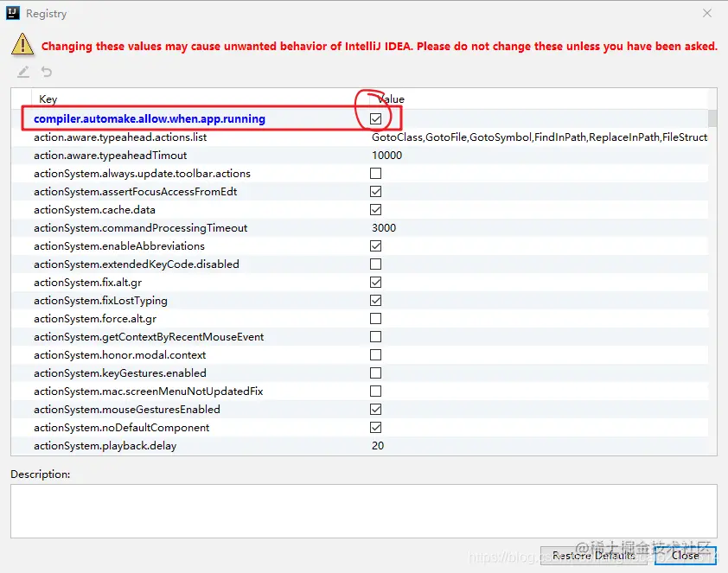Select action.aware.typeahead.actions.list key
The height and width of the screenshot is (573, 728).
point(120,137)
